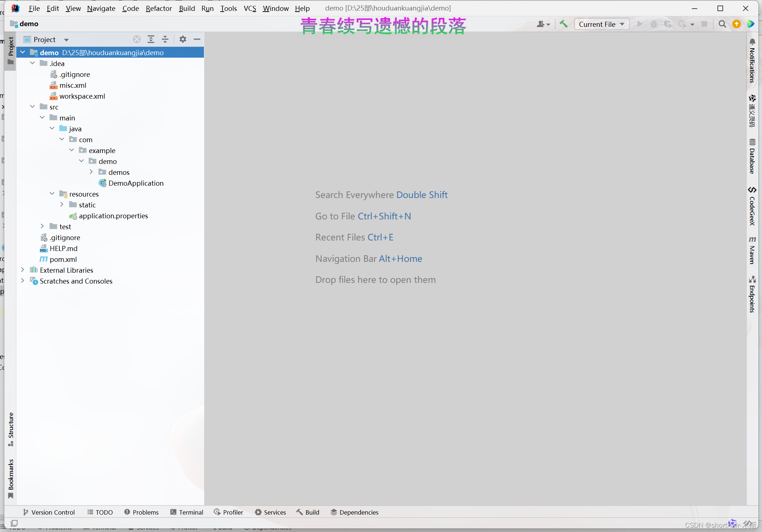
Task: Select pom.xml in the project tree
Action: (63, 259)
